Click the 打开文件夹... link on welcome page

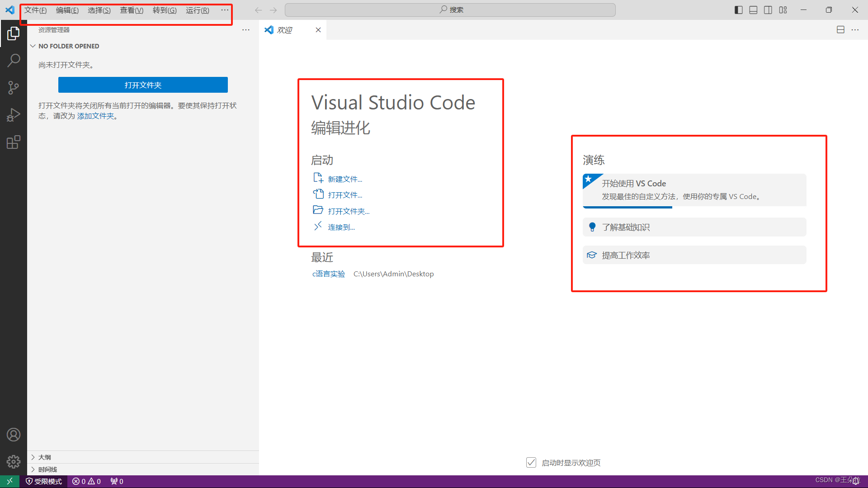349,211
